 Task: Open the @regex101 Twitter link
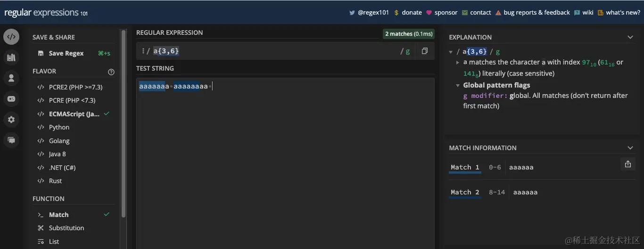click(369, 13)
